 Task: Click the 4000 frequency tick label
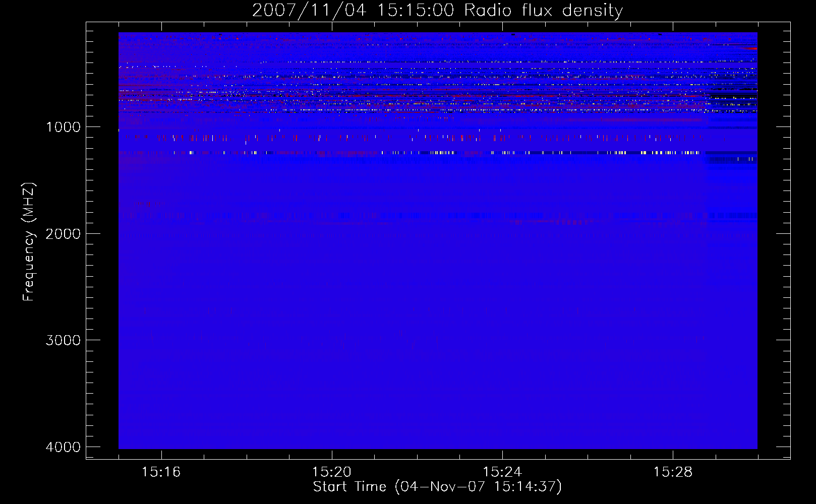pos(63,447)
